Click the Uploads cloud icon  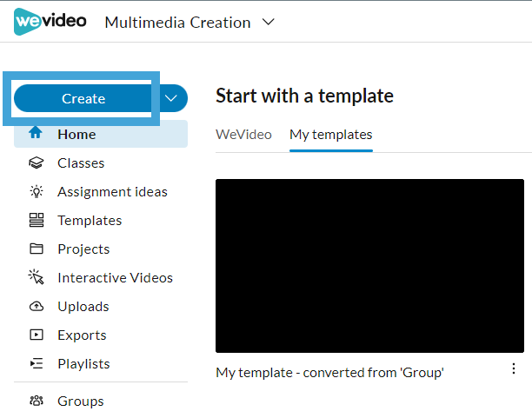click(36, 307)
